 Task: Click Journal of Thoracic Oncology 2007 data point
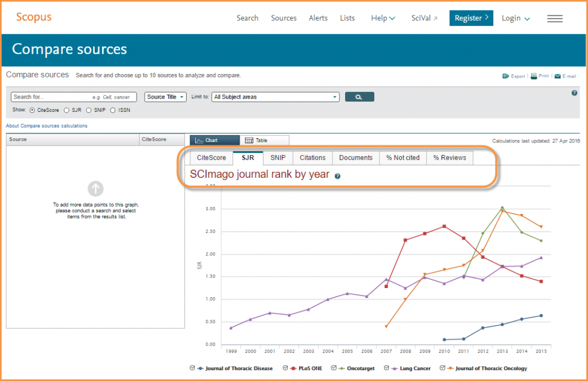(386, 326)
